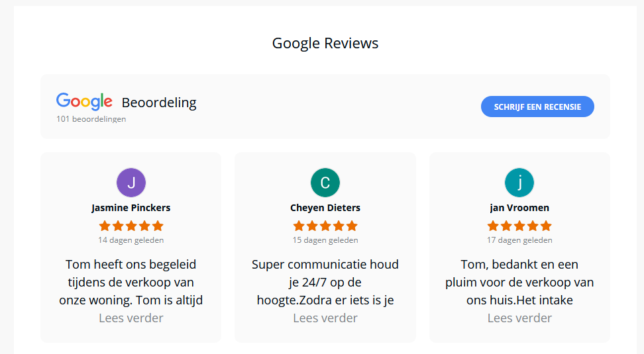The width and height of the screenshot is (644, 354).
Task: Click jan Vroomen's teal avatar
Action: 519,183
